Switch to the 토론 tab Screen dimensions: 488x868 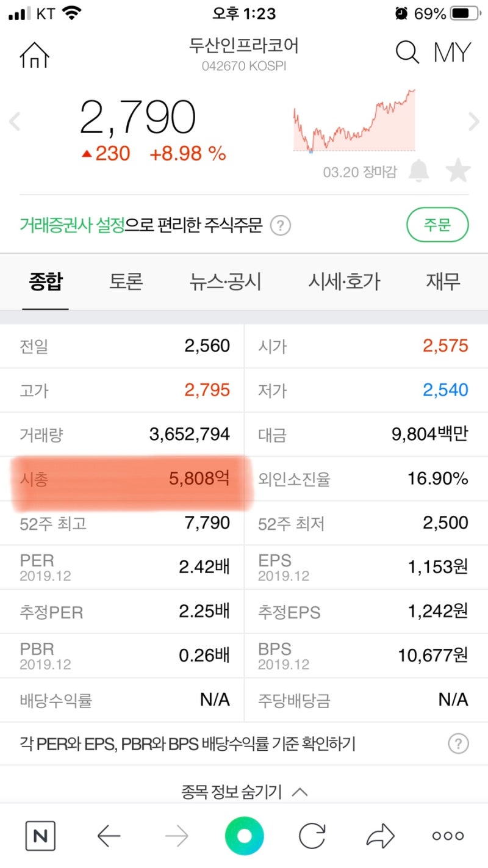(x=126, y=281)
